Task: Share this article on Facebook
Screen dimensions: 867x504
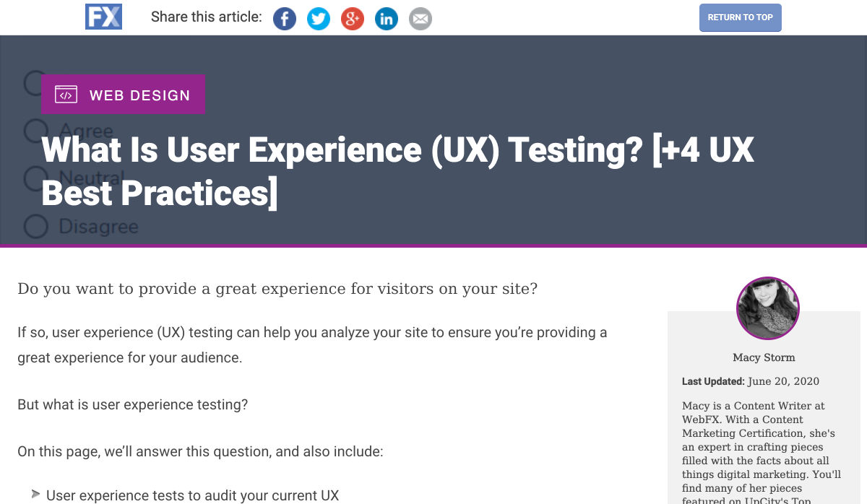Action: click(285, 19)
